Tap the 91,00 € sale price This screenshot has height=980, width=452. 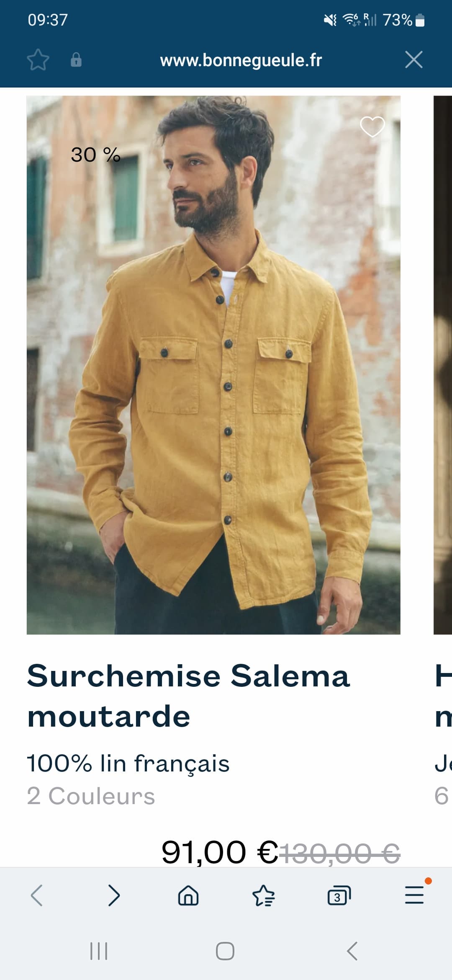(220, 852)
